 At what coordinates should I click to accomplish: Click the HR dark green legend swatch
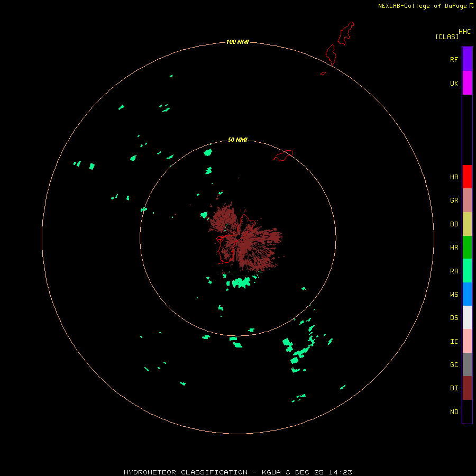click(x=467, y=248)
